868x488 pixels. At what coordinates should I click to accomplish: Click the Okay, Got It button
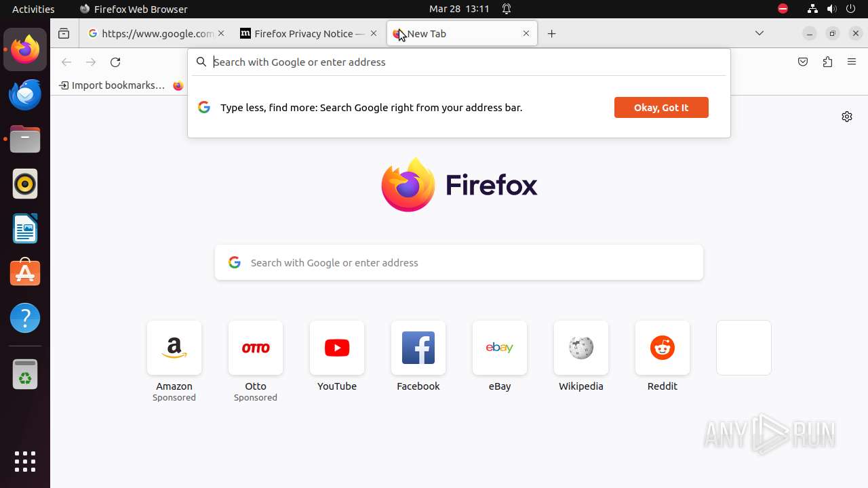(661, 107)
